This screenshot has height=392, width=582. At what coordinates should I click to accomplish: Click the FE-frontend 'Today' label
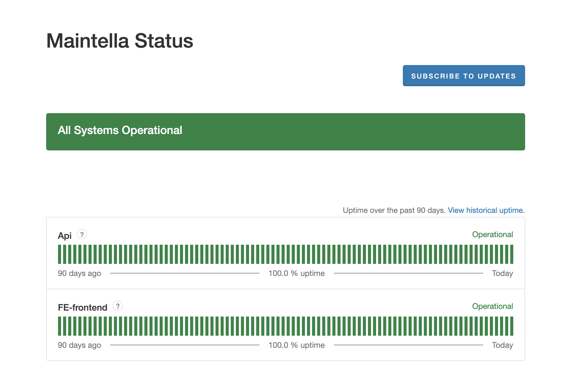pyautogui.click(x=502, y=345)
